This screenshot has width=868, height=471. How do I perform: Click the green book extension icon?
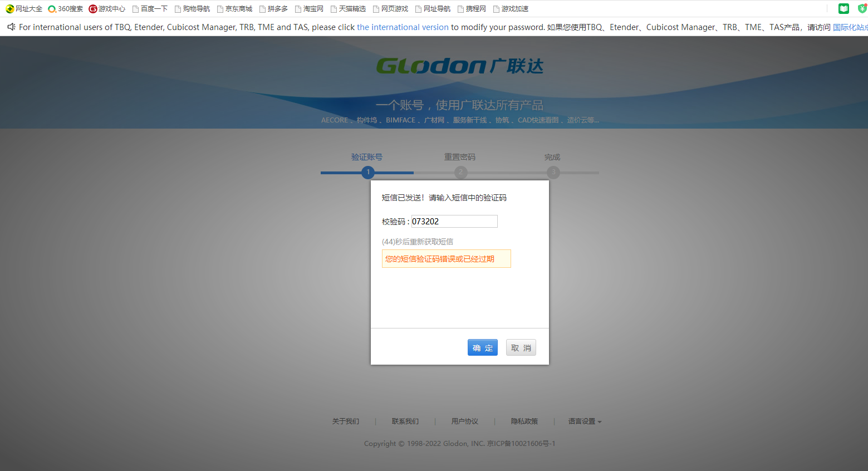coord(844,8)
